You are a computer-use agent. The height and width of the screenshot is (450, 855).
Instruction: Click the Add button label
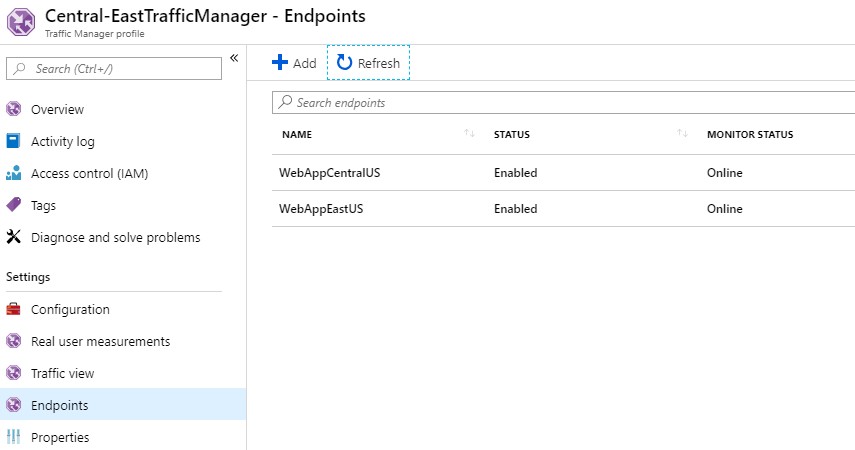point(304,63)
